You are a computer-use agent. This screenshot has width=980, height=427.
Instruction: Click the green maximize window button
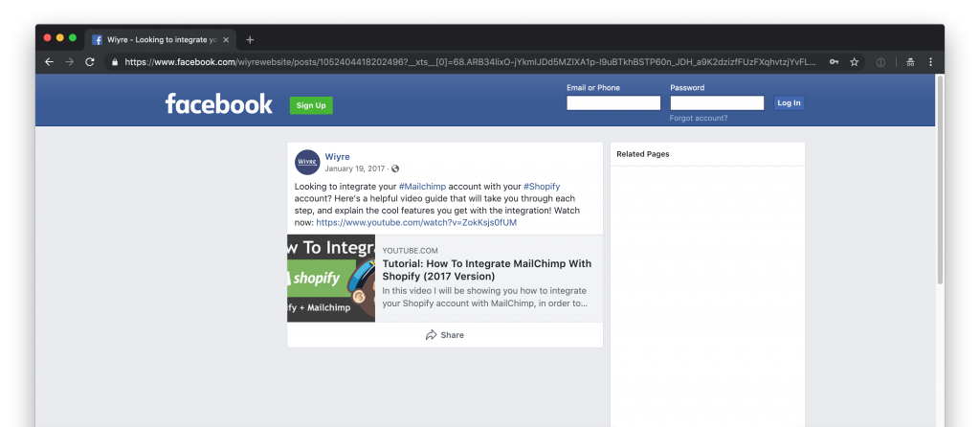[73, 38]
